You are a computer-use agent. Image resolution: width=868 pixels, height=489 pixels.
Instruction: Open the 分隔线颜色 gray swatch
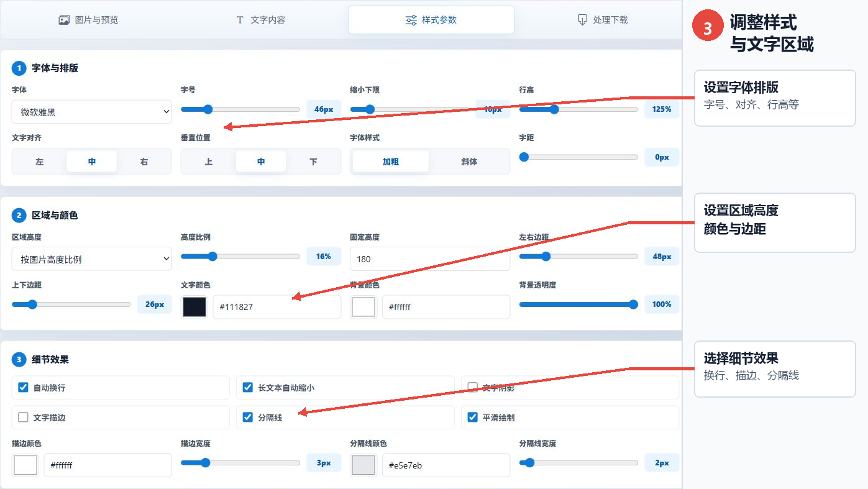[x=363, y=465]
